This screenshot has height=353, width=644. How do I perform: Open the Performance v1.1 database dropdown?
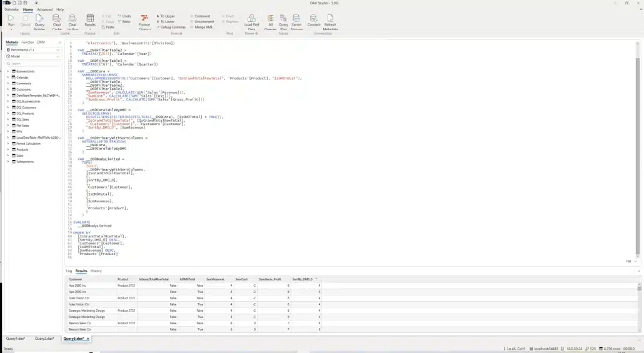tap(33, 49)
